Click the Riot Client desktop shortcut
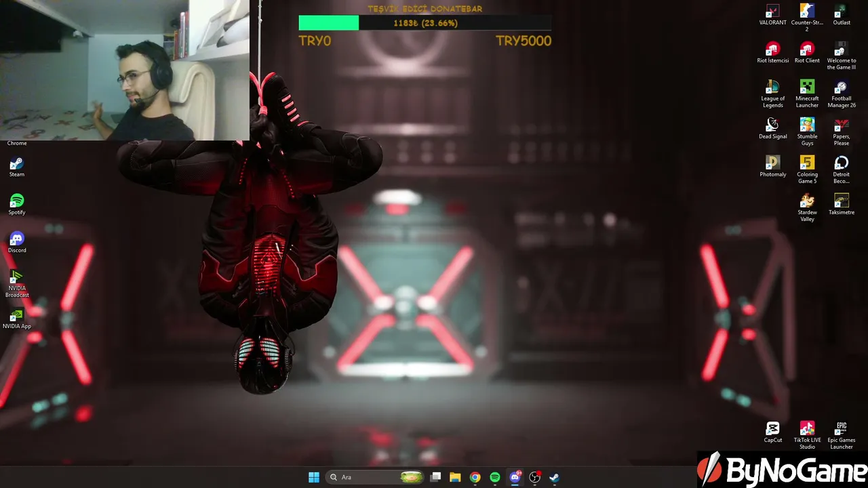This screenshot has height=488, width=868. pyautogui.click(x=807, y=53)
